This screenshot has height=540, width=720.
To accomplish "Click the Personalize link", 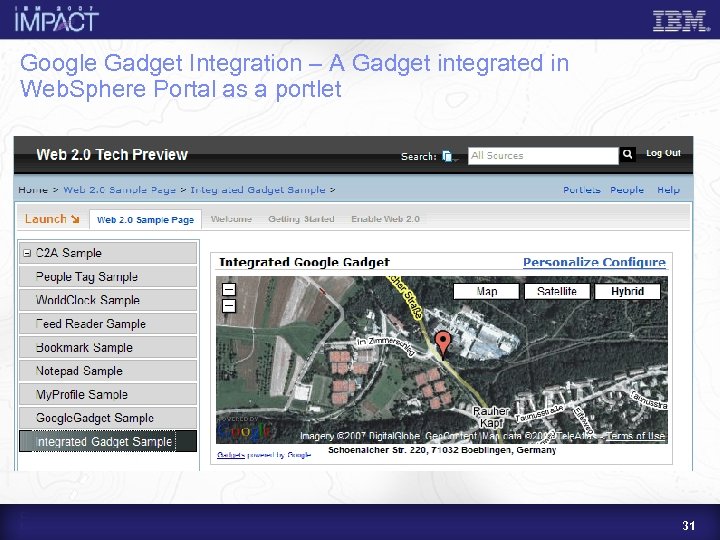I will coord(561,262).
